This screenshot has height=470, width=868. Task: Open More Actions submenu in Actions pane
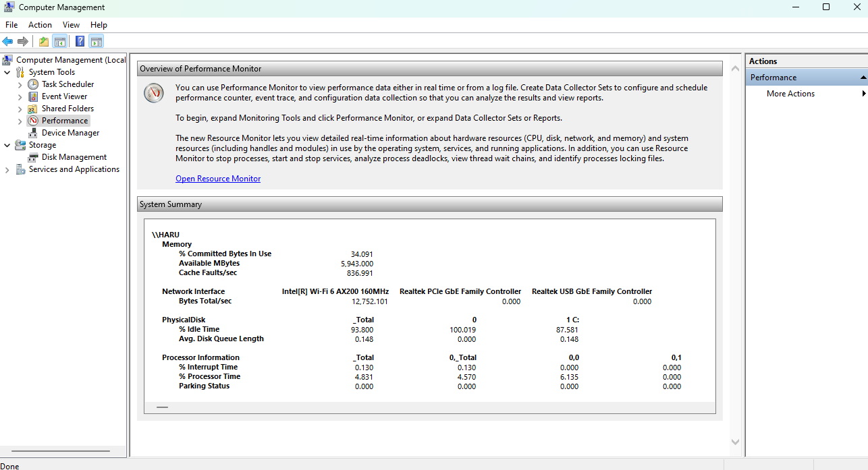pyautogui.click(x=790, y=94)
